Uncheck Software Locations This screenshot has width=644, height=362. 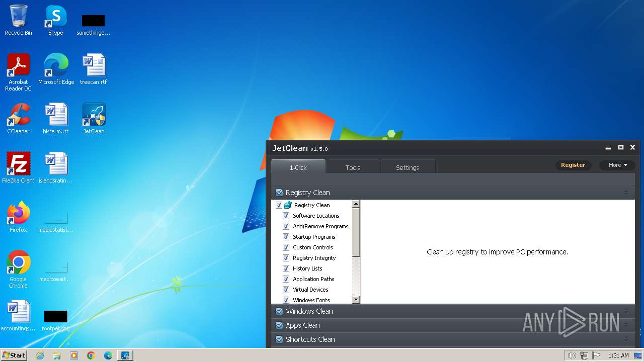click(286, 216)
